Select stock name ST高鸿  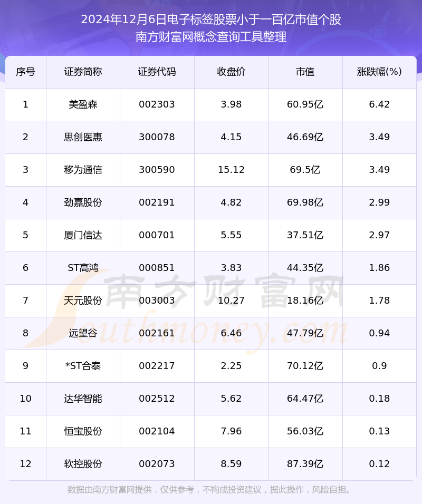[x=83, y=268]
